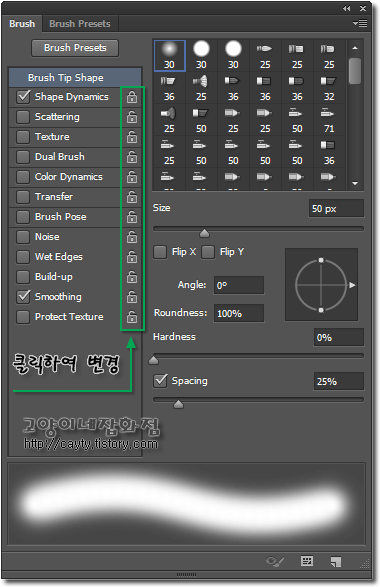Image resolution: width=380 pixels, height=587 pixels.
Task: Click the Roundness input field
Action: (239, 313)
